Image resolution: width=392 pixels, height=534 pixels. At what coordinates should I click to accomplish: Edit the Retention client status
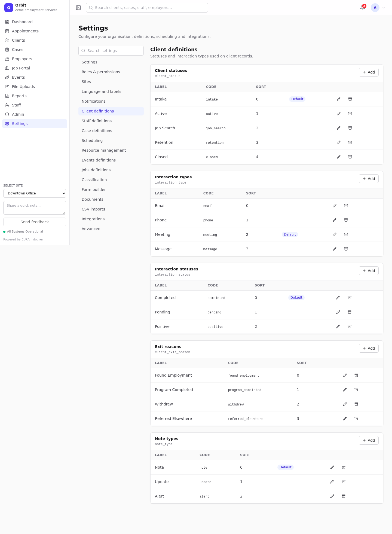click(339, 142)
